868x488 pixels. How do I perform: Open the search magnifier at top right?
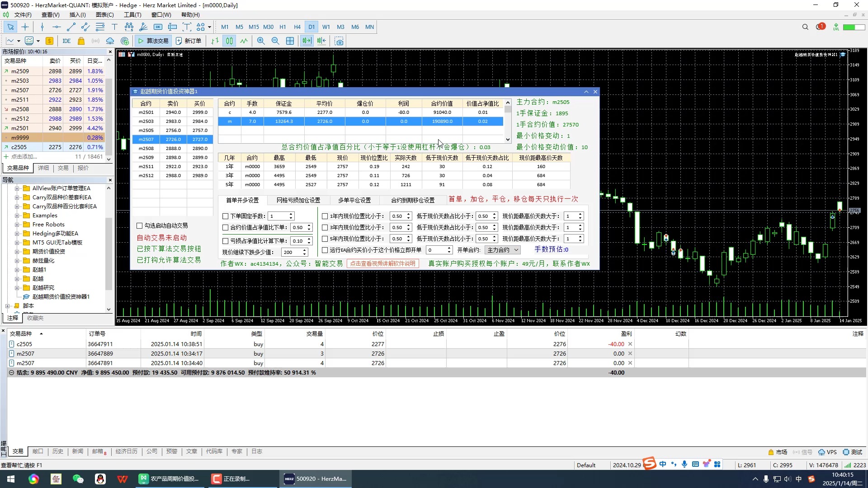tap(805, 27)
